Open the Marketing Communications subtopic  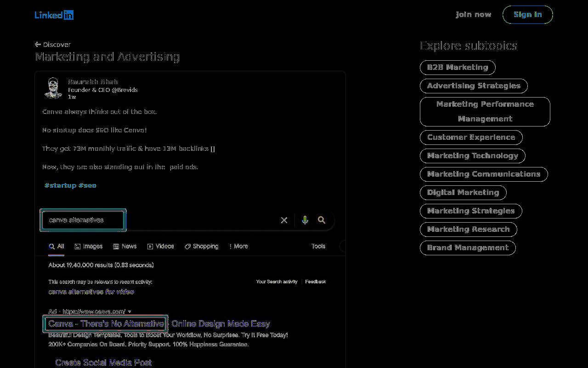click(x=484, y=174)
